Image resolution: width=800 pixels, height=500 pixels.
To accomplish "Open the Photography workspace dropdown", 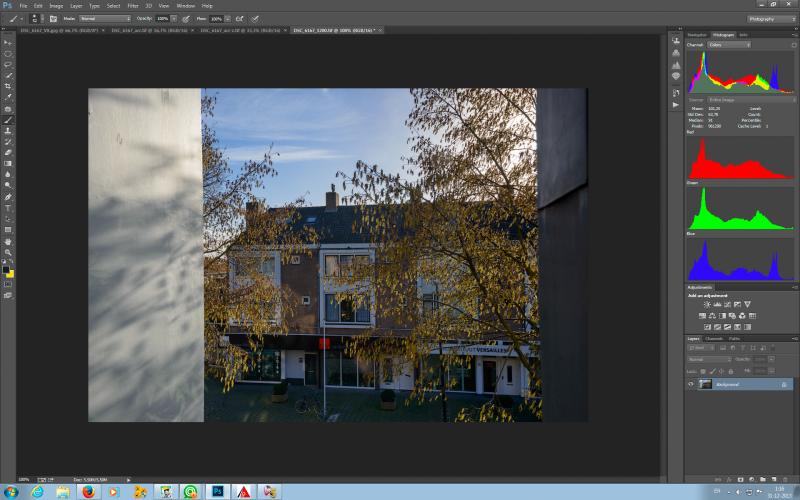I will coord(772,19).
